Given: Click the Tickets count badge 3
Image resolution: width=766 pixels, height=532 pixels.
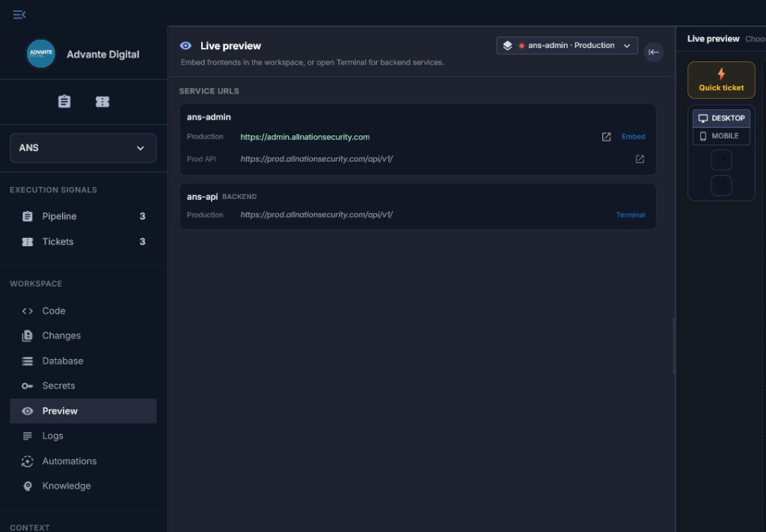Looking at the screenshot, I should click(142, 242).
